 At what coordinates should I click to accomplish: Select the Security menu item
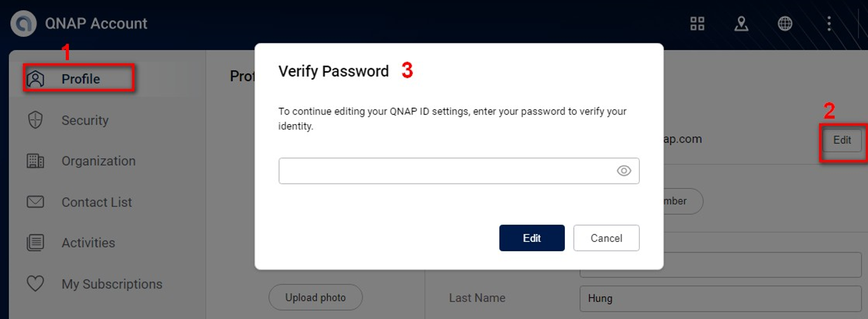pyautogui.click(x=85, y=120)
